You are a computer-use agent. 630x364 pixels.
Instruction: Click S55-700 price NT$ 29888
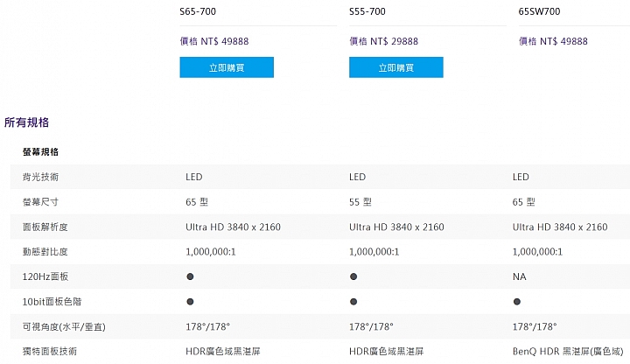click(x=384, y=41)
